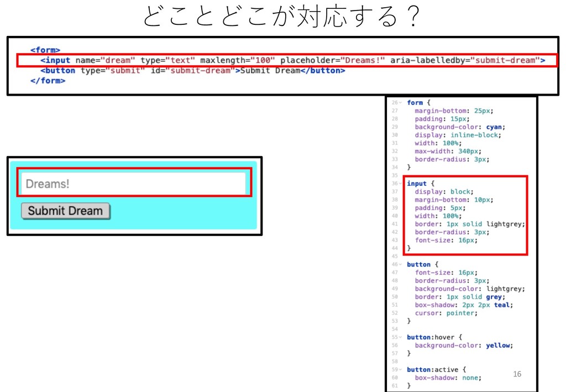This screenshot has width=566, height=392.
Task: Click the 'button:active' selector
Action: [x=432, y=370]
